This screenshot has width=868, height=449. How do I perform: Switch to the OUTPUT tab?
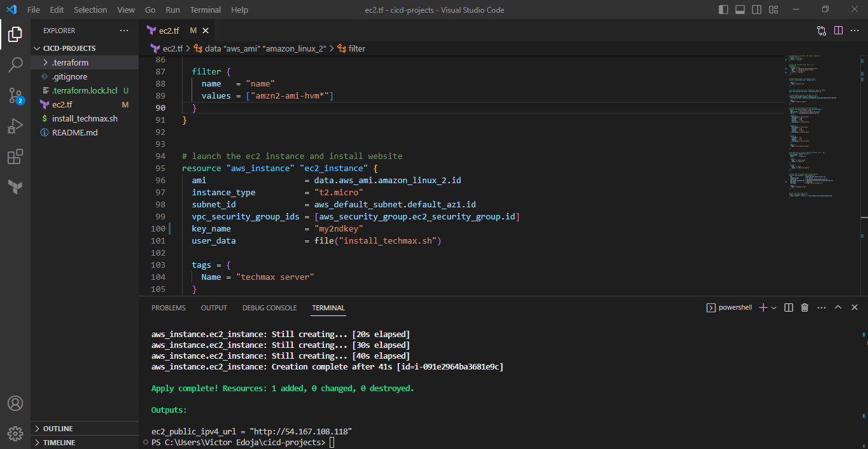tap(213, 308)
